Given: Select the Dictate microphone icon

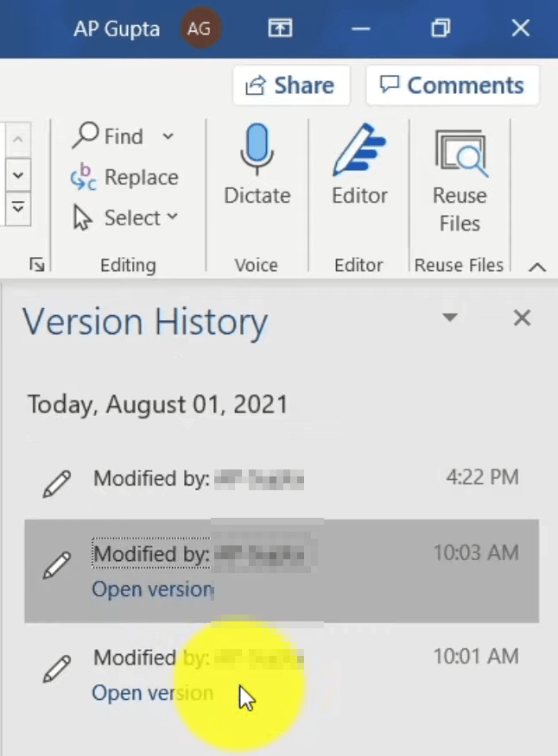Looking at the screenshot, I should pos(257,155).
